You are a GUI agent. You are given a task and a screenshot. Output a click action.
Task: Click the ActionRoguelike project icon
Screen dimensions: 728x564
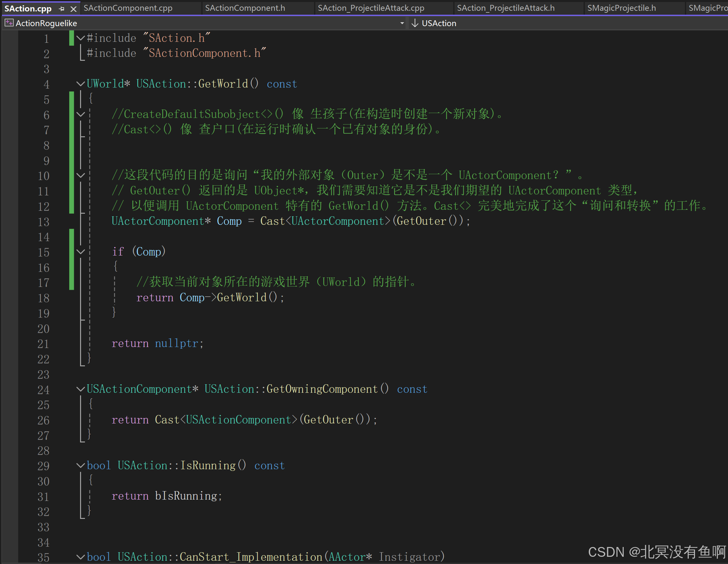tap(9, 23)
